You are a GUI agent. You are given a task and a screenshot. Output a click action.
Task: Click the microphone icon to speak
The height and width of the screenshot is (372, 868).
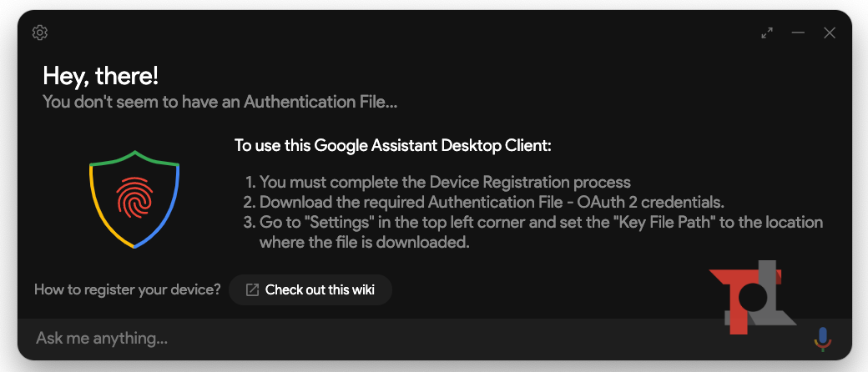[822, 339]
